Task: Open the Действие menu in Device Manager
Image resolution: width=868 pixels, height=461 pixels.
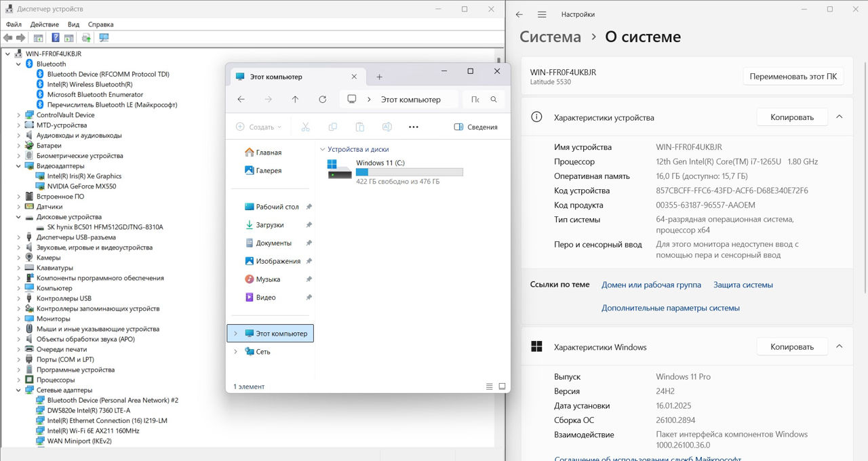Action: [x=44, y=24]
